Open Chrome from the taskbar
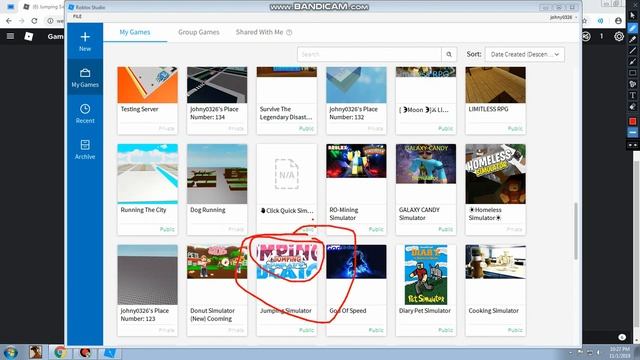Image resolution: width=640 pixels, height=360 pixels. coord(60,352)
